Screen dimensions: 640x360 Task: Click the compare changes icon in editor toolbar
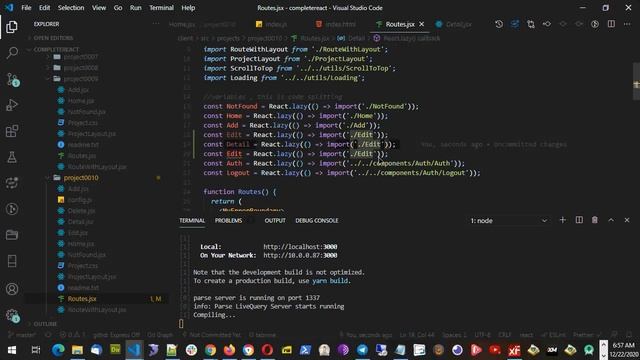531,24
